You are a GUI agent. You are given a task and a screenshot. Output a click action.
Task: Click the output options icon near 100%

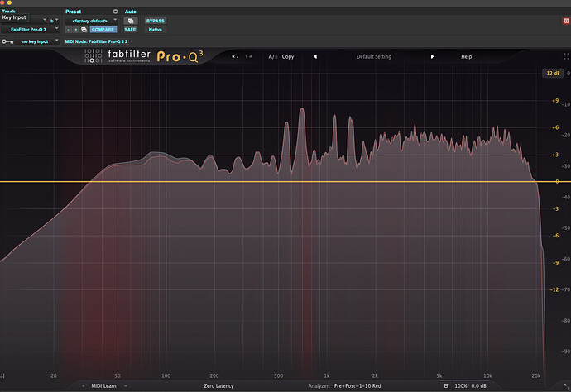pos(446,386)
